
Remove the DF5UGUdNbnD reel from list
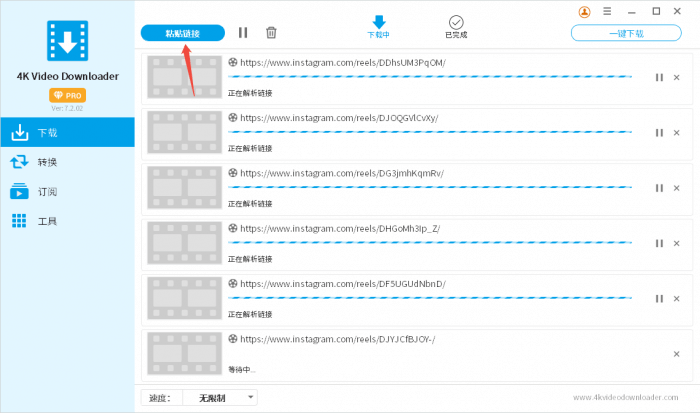click(677, 299)
